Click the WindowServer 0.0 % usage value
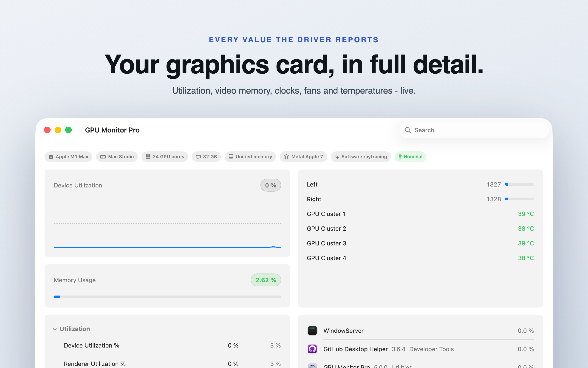 pyautogui.click(x=526, y=331)
